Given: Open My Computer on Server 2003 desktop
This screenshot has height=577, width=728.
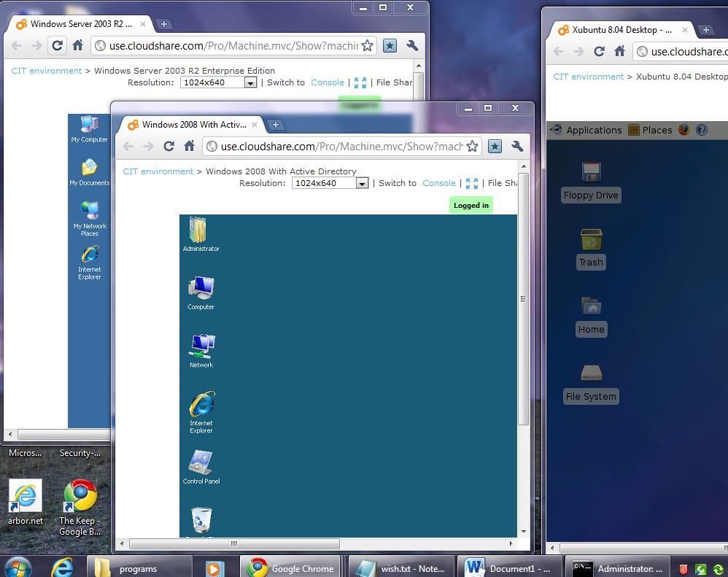Looking at the screenshot, I should tap(89, 128).
